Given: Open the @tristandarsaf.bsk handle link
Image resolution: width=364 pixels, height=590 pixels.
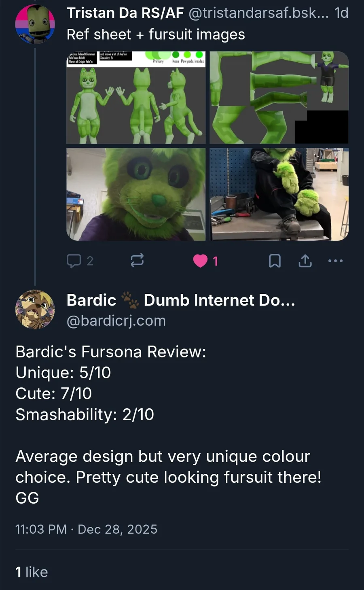Looking at the screenshot, I should [259, 13].
